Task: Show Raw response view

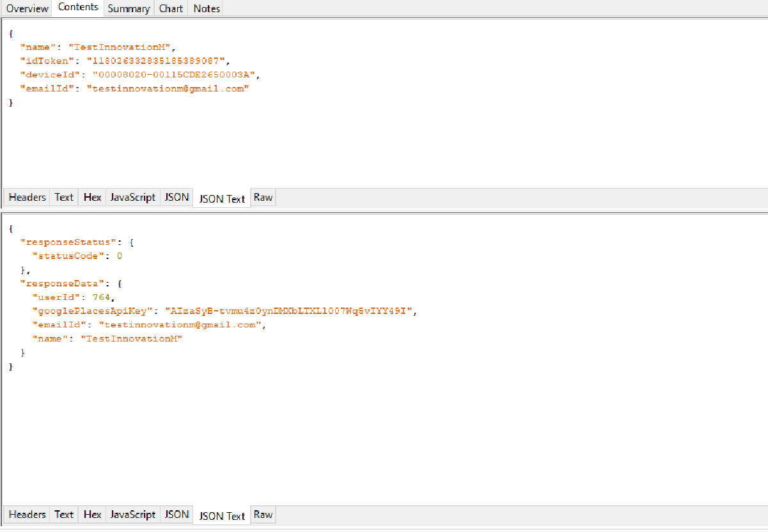Action: [263, 514]
